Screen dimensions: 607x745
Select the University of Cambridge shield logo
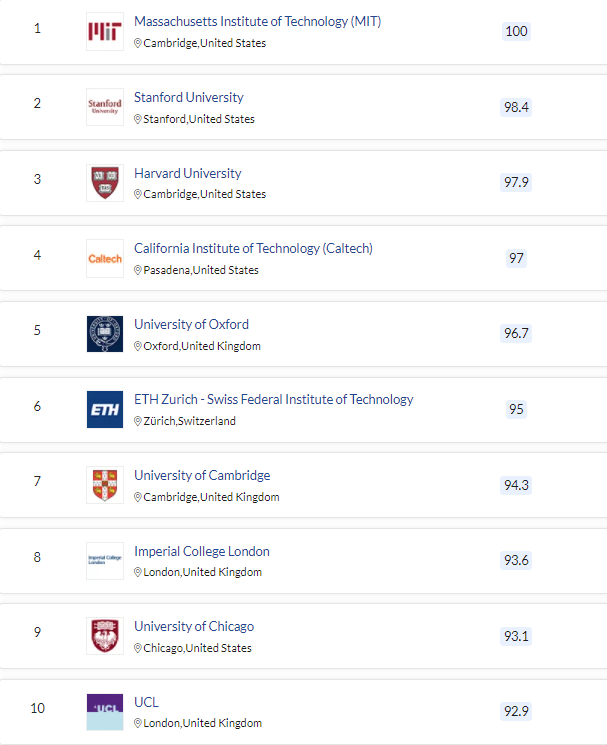[105, 485]
